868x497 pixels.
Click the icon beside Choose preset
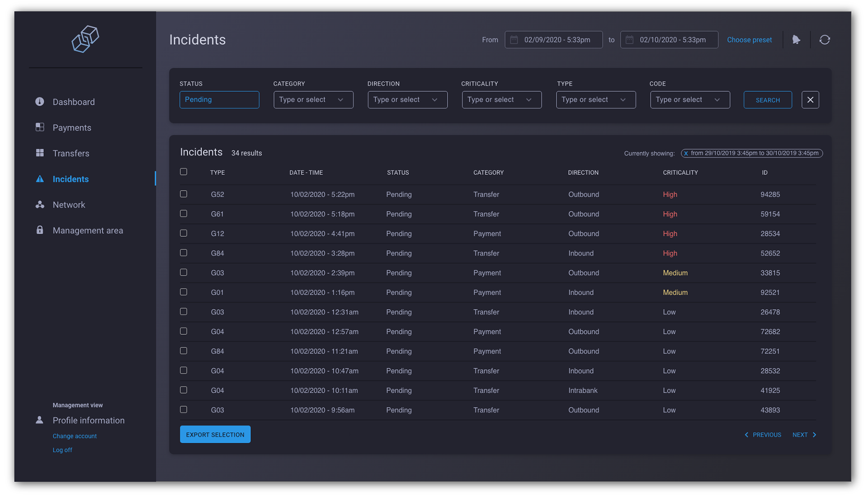tap(796, 40)
